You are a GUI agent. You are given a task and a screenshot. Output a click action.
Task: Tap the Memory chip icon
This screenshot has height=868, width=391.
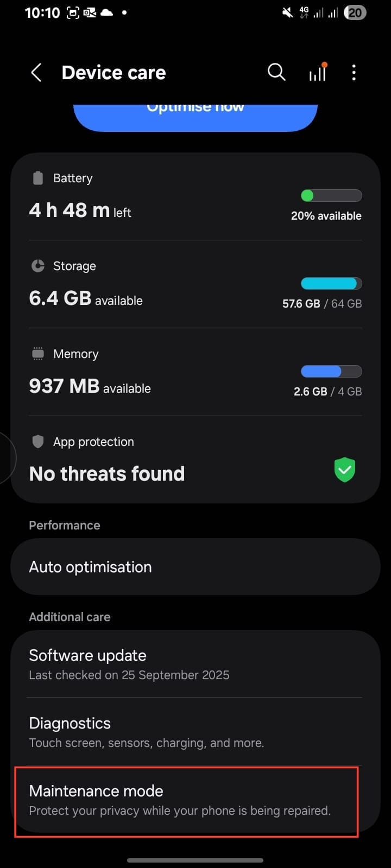point(37,354)
